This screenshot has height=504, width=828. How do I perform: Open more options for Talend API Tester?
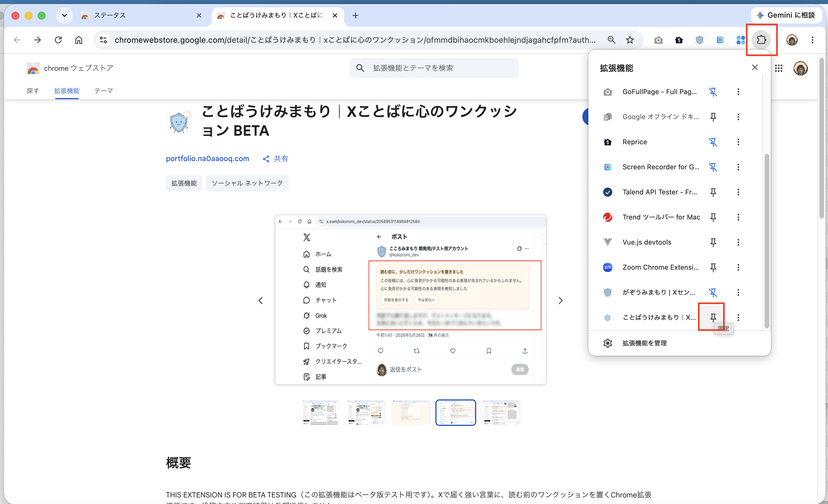[x=738, y=192]
